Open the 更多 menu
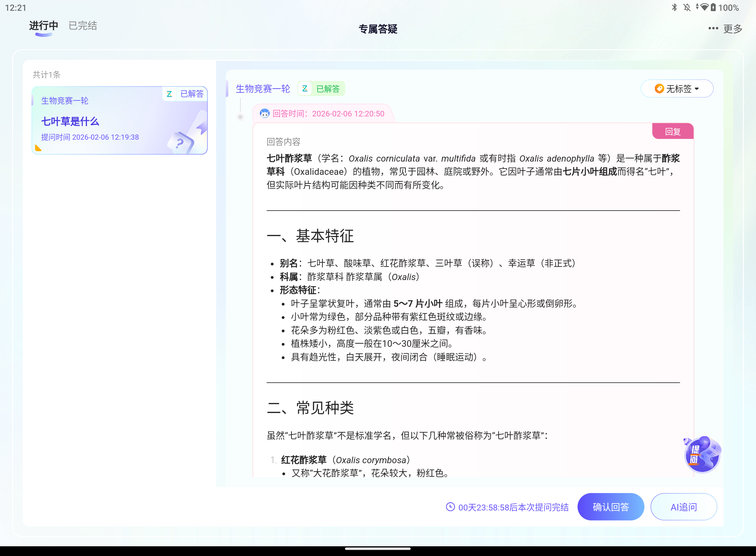 732,29
